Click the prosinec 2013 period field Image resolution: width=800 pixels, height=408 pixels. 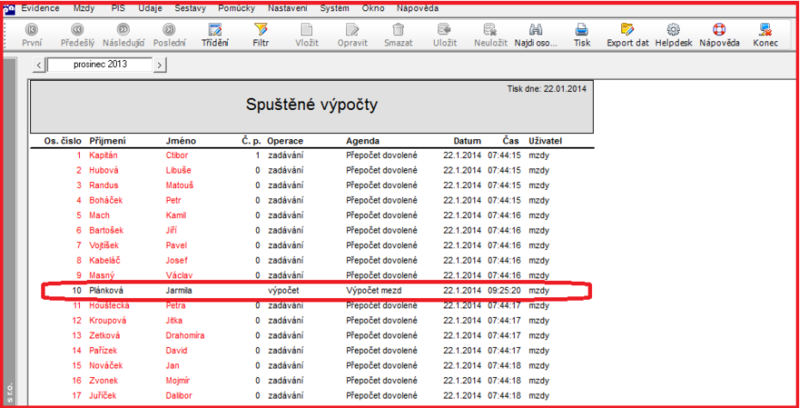coord(100,65)
